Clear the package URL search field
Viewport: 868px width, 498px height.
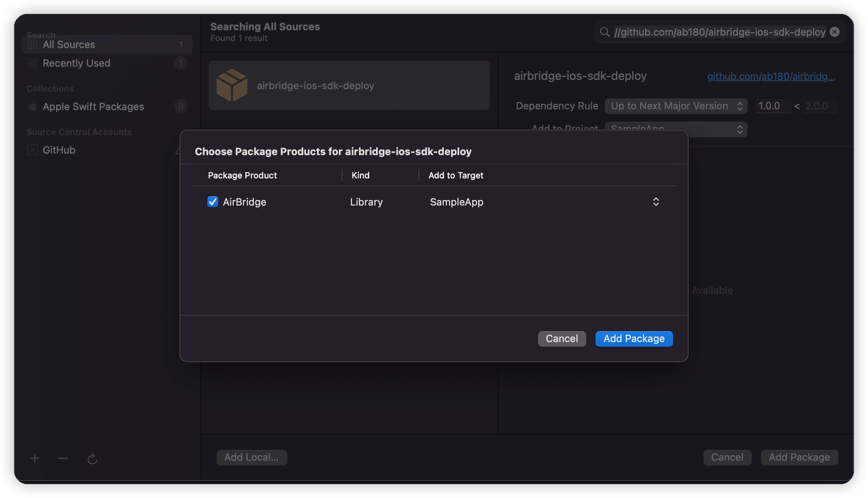834,32
